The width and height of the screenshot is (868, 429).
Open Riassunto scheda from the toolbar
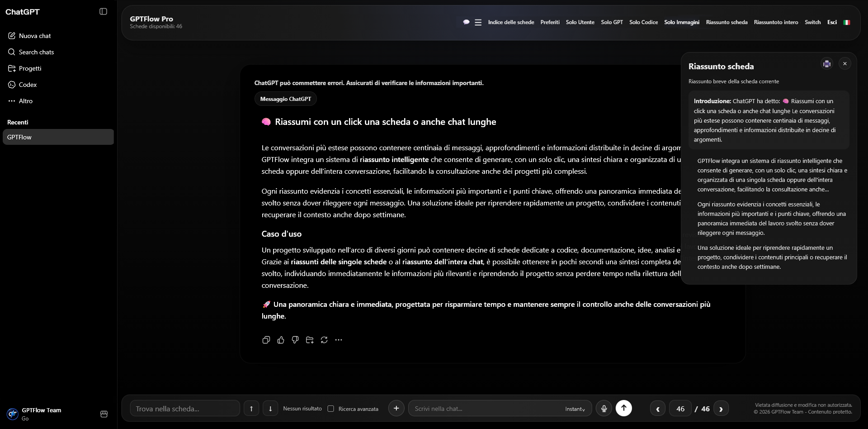coord(726,22)
